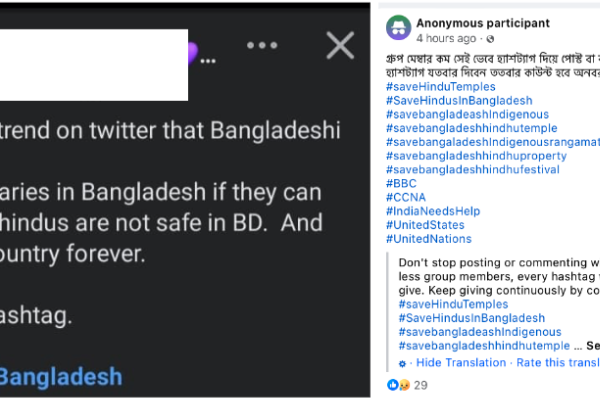
Task: Open the translation settings gear icon
Action: pos(402,364)
